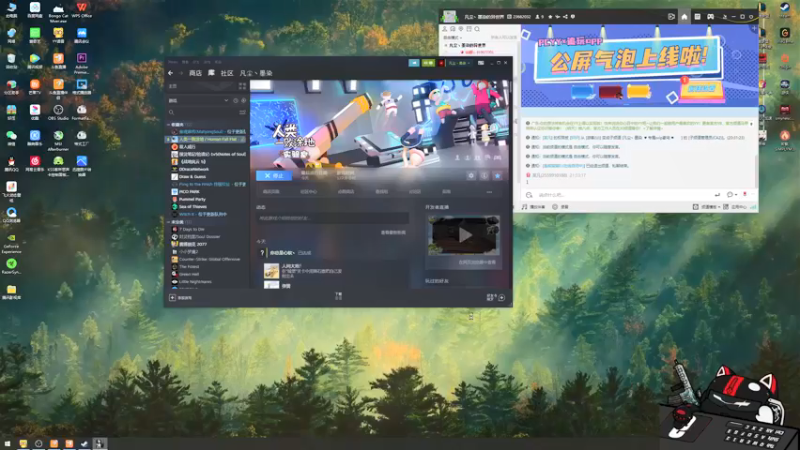Toggle Steam library grid view icon
The height and width of the screenshot is (450, 800).
coord(242,86)
